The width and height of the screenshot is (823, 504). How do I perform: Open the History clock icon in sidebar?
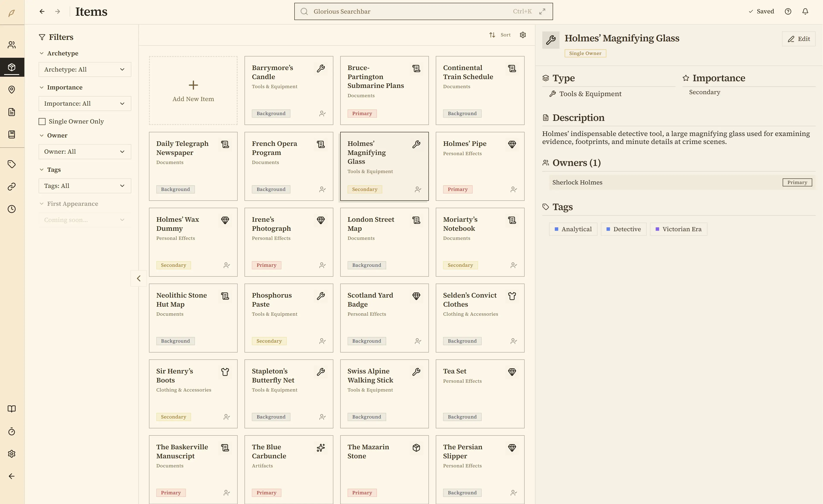pyautogui.click(x=12, y=209)
